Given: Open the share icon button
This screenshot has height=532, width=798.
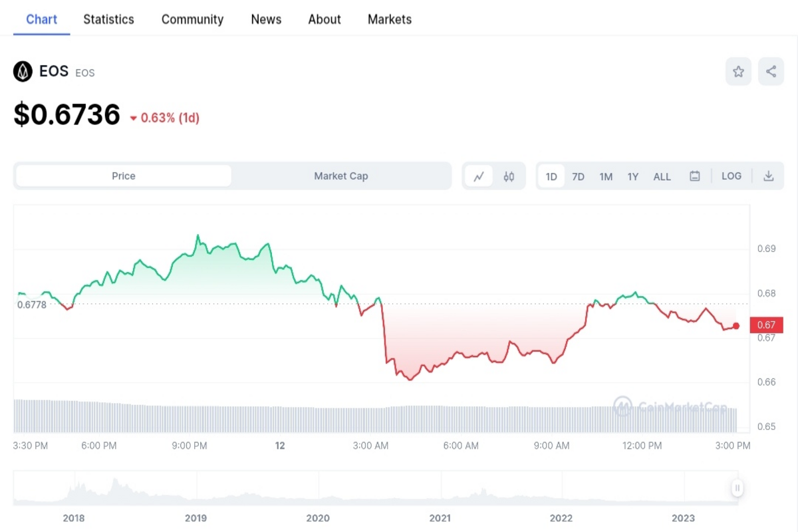Looking at the screenshot, I should pyautogui.click(x=771, y=72).
